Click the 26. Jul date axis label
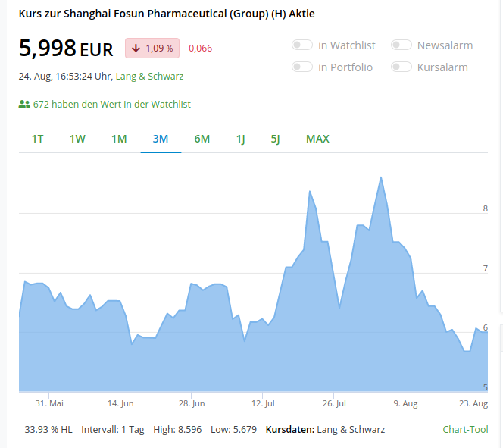Image resolution: width=503 pixels, height=448 pixels. coord(334,403)
